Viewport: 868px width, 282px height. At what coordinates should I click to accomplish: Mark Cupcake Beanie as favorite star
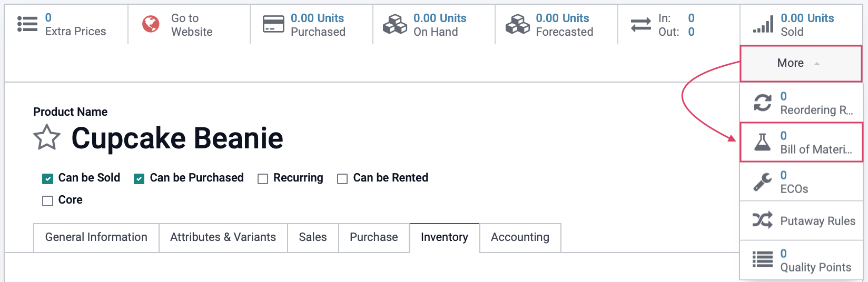pos(47,138)
